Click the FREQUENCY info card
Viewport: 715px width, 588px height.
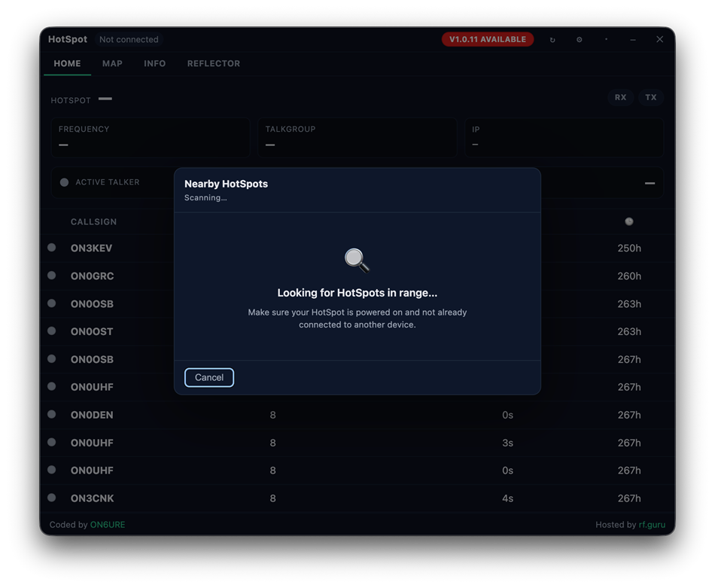click(151, 137)
